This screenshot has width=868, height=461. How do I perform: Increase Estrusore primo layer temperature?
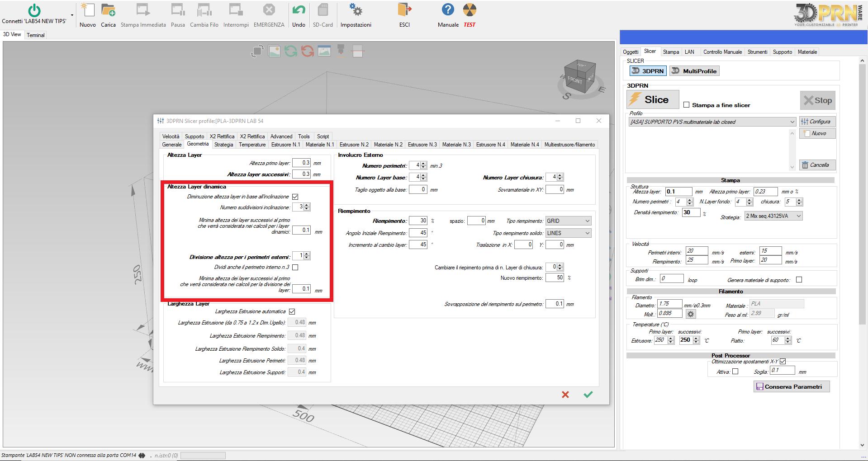point(671,339)
